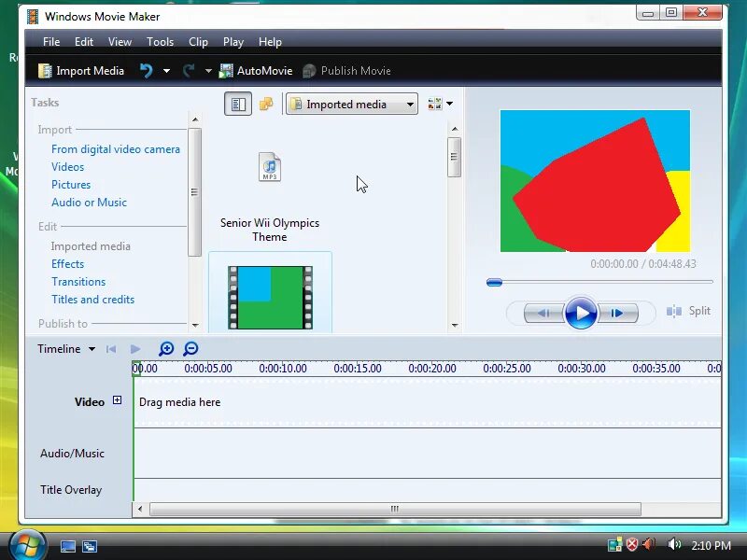Open the Edit menu
Viewport: 747px width, 560px height.
pyautogui.click(x=84, y=42)
